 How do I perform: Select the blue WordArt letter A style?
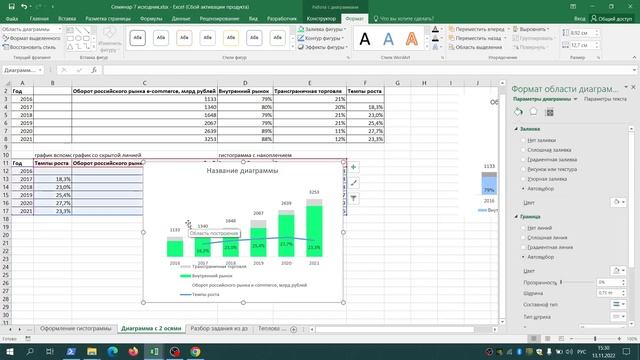coord(388,39)
